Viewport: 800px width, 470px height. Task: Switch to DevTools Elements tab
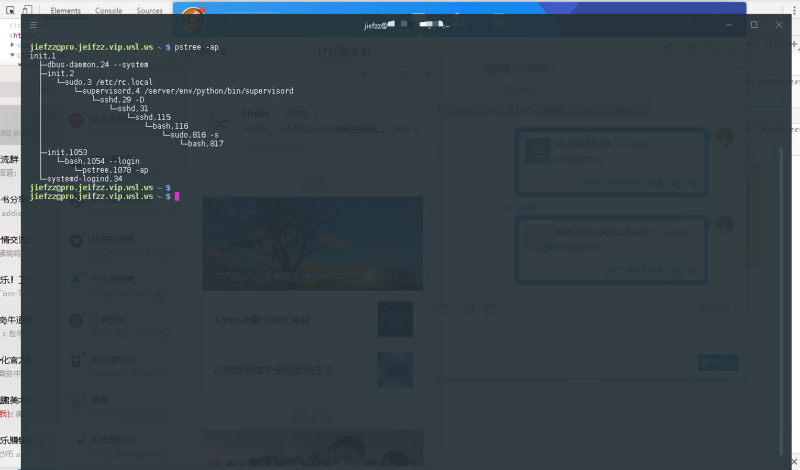65,10
